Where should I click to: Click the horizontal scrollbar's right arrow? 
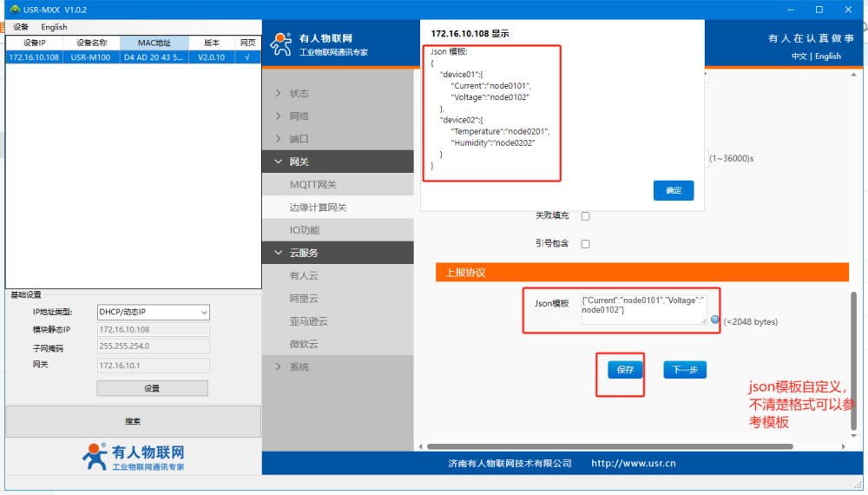(843, 446)
